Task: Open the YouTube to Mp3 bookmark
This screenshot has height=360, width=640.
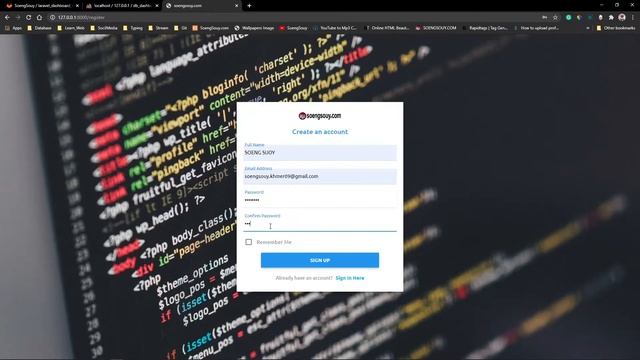Action: (335, 28)
